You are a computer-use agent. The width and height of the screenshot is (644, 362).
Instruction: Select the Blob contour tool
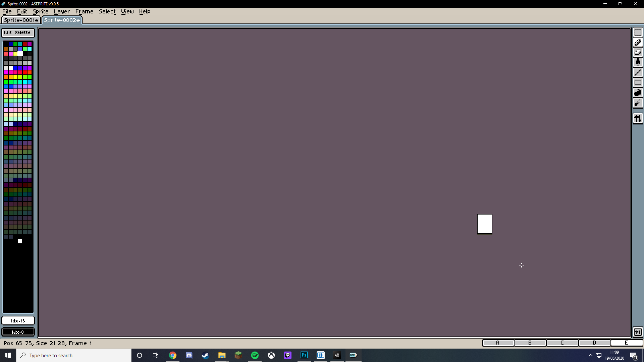tap(638, 93)
